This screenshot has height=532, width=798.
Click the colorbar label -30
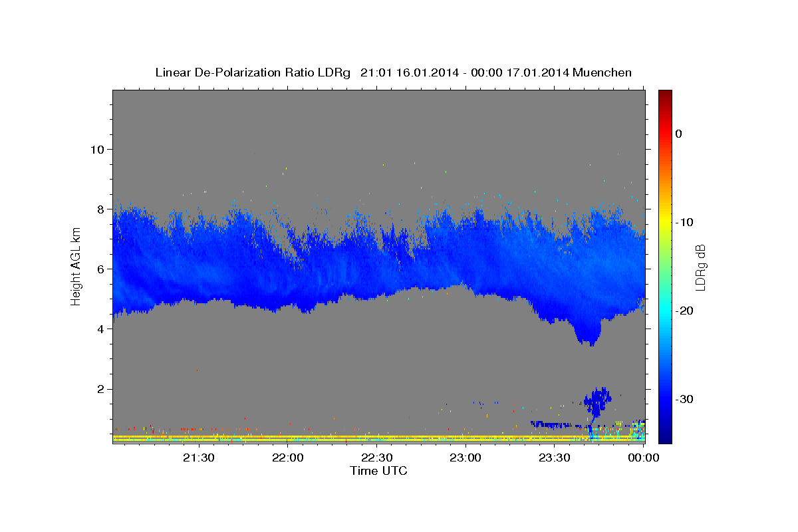pyautogui.click(x=684, y=399)
